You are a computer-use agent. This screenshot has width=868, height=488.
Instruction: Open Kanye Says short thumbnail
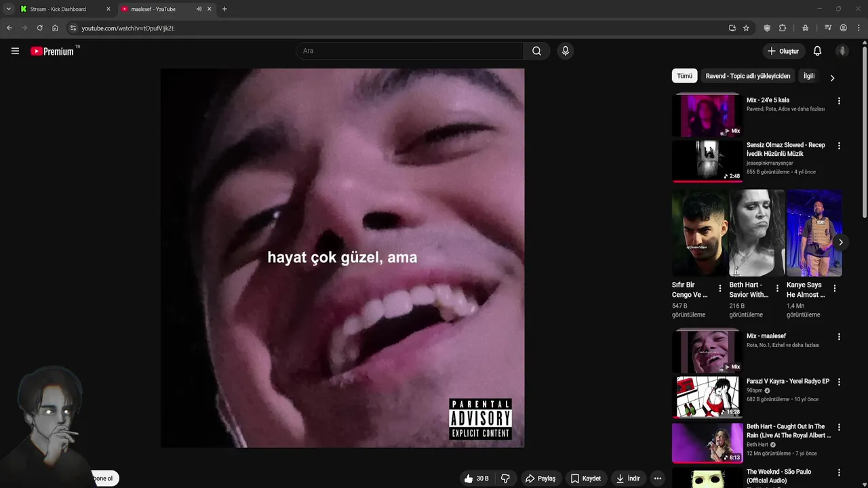tap(814, 233)
